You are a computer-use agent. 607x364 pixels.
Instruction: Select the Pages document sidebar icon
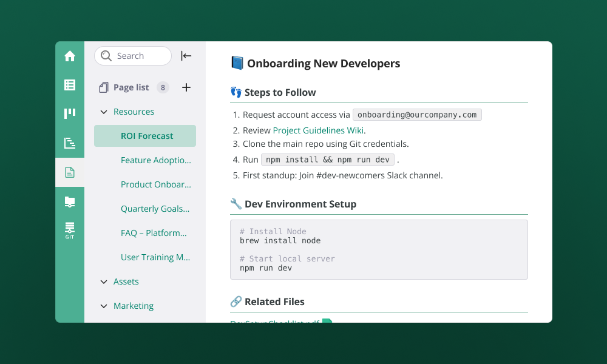coord(70,172)
